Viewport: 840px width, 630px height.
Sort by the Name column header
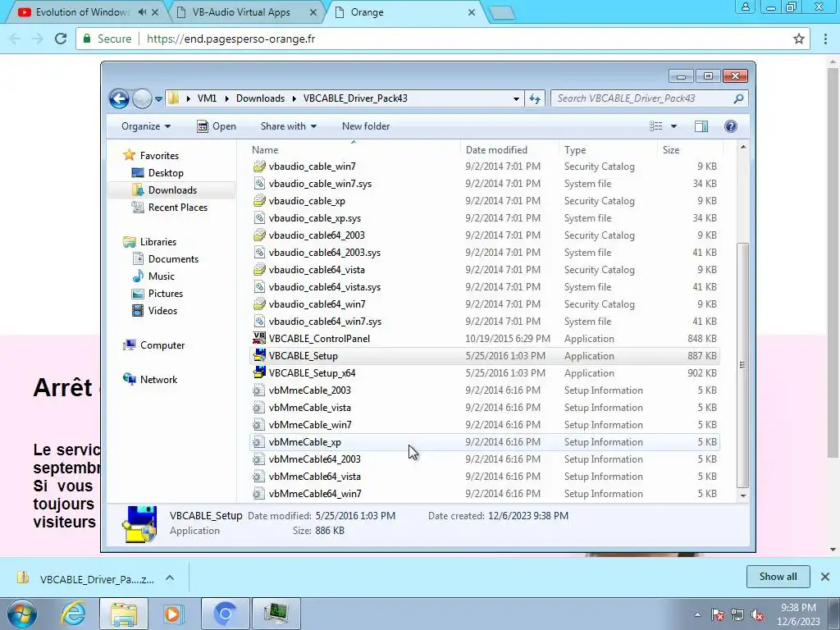click(x=354, y=150)
